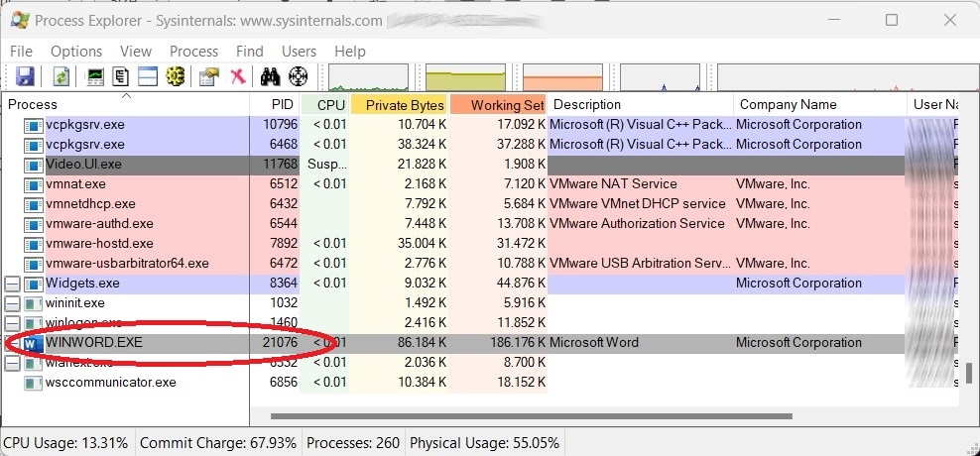
Task: Click the Process Explorer title bar icon
Action: tap(20, 21)
